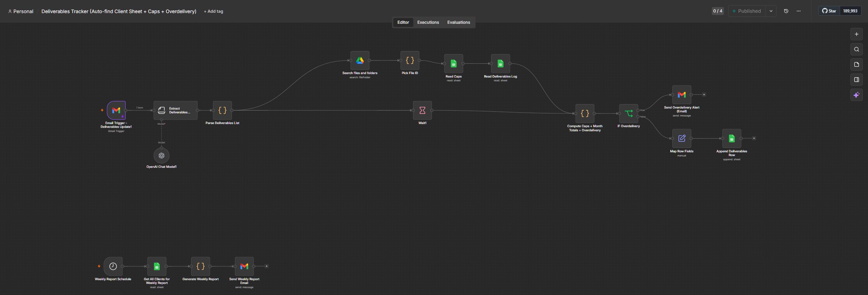Image resolution: width=868 pixels, height=295 pixels.
Task: Open the Pick File ID code node
Action: pos(410,61)
